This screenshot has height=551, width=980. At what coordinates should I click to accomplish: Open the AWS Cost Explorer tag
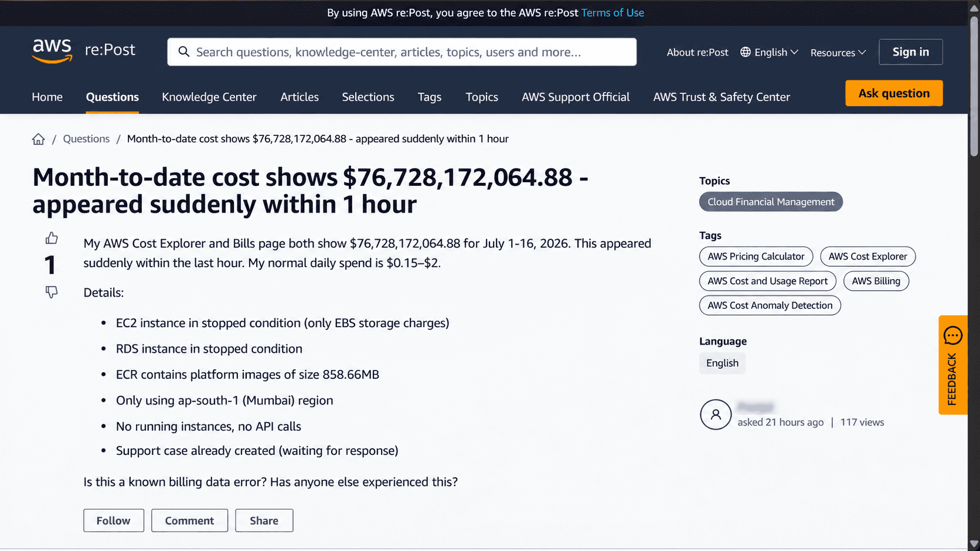867,256
